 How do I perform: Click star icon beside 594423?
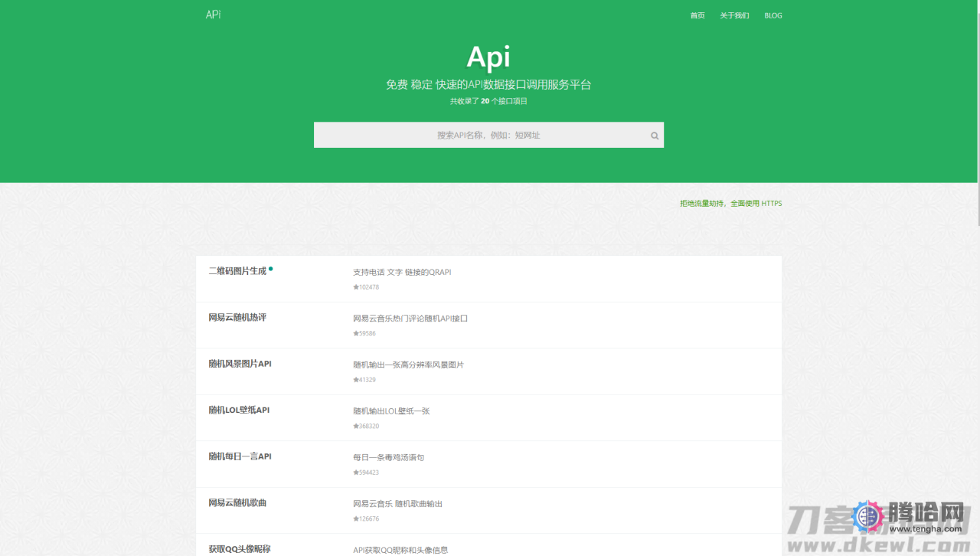(355, 473)
